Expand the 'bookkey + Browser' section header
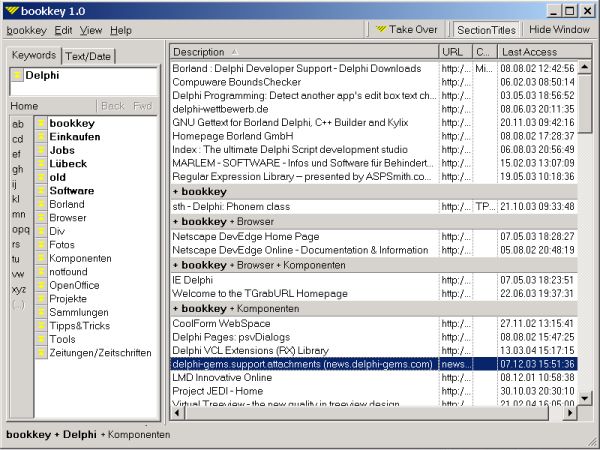The width and height of the screenshot is (600, 450). [373, 222]
